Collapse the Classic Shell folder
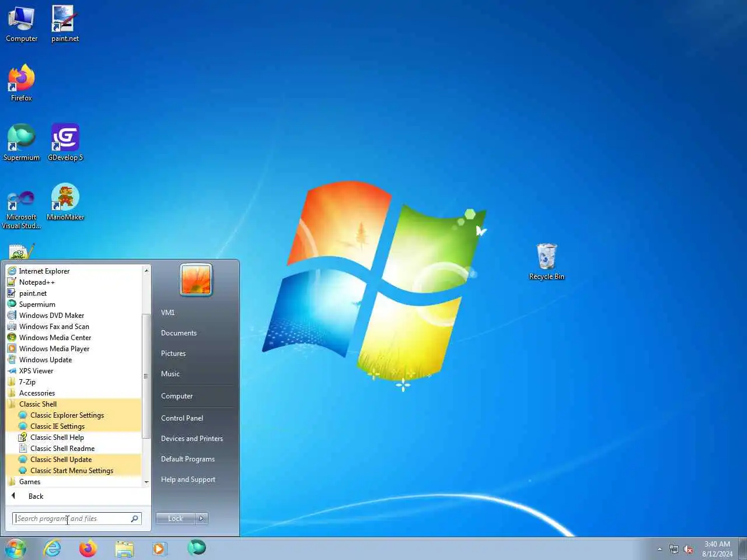The width and height of the screenshot is (747, 560). pos(74,404)
